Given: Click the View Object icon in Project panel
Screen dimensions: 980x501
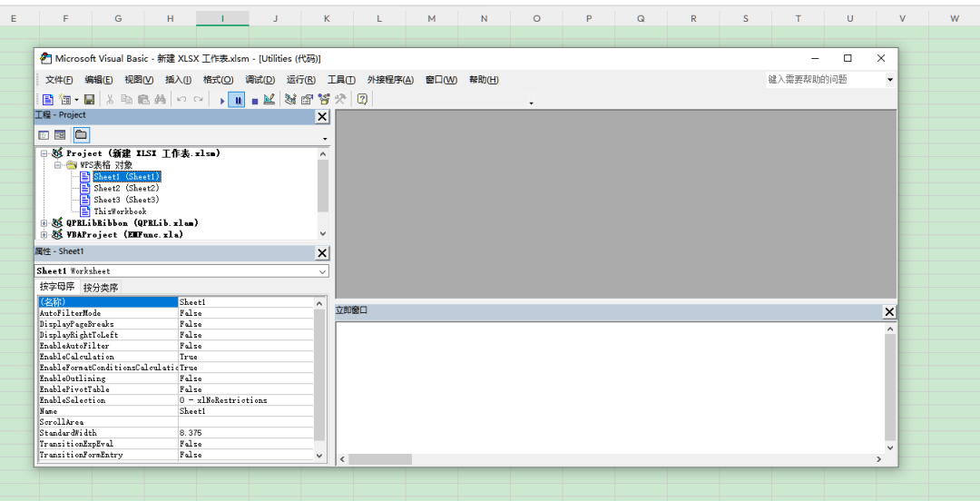Looking at the screenshot, I should click(x=60, y=135).
